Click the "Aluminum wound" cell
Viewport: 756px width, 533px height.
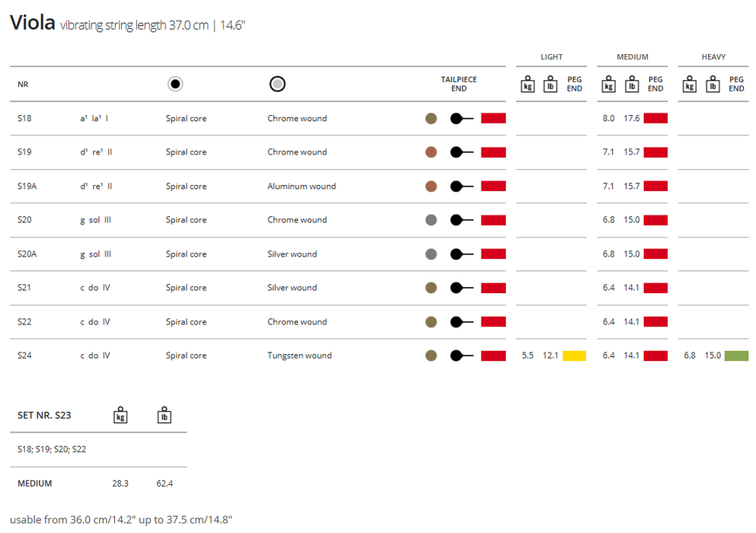[x=302, y=187]
